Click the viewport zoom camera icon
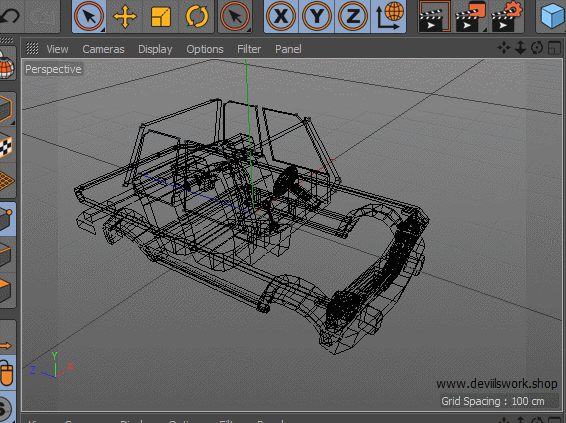Viewport: 566px width, 423px height. (x=520, y=48)
